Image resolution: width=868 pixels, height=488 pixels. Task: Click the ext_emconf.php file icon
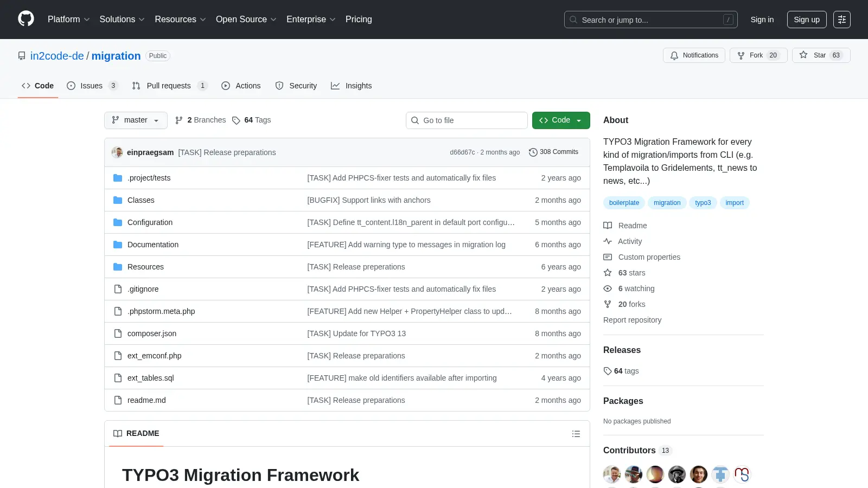coord(118,356)
